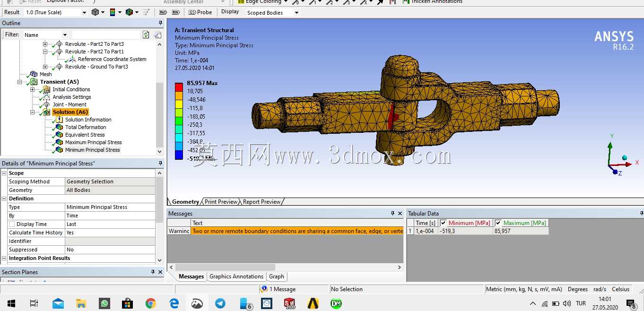The width and height of the screenshot is (644, 311).
Task: Click the Mesh icon in outline tree
Action: click(34, 74)
